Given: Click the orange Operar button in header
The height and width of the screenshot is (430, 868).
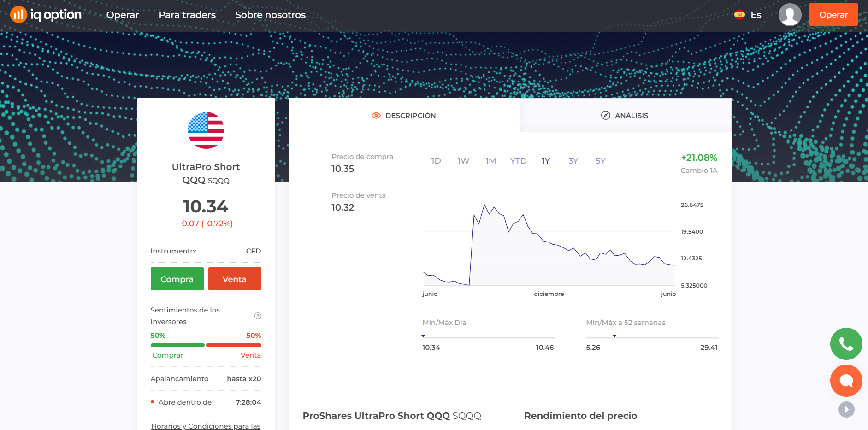Looking at the screenshot, I should coord(833,15).
